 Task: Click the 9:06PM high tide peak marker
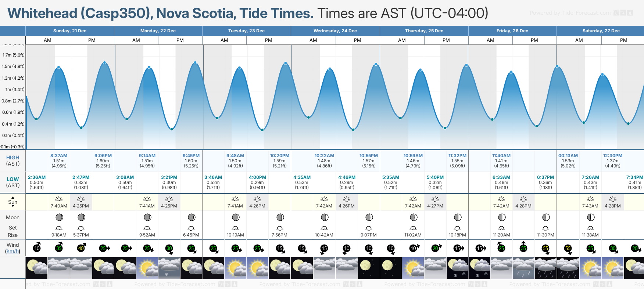pyautogui.click(x=105, y=63)
